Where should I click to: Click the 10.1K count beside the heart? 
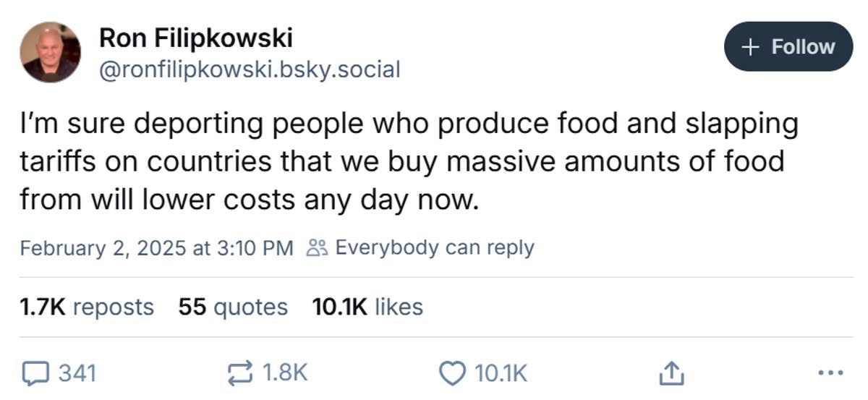coord(501,373)
